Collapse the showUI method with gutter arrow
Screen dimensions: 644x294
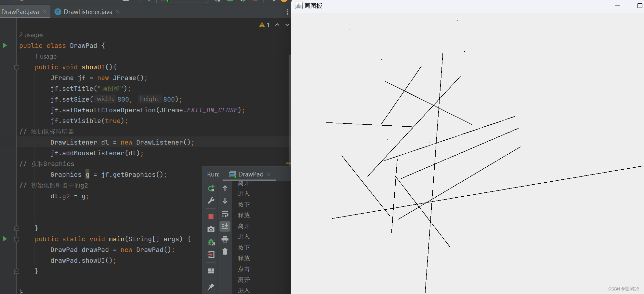[x=17, y=67]
